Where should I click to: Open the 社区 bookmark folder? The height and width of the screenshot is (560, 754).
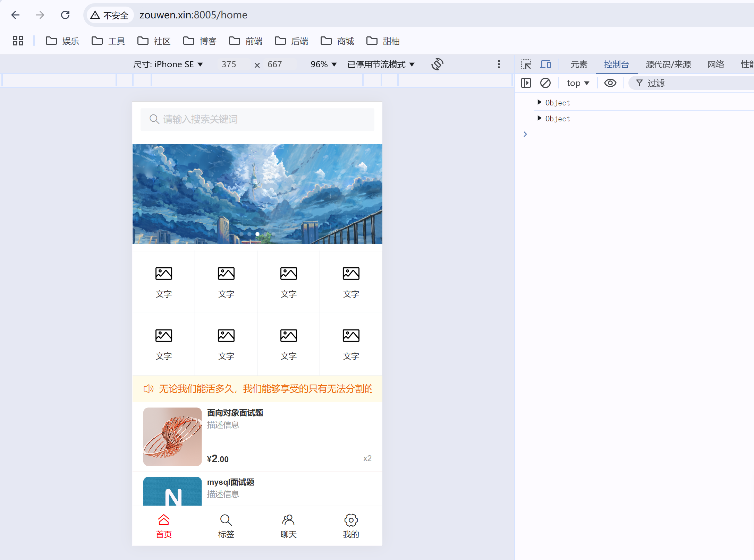point(154,41)
